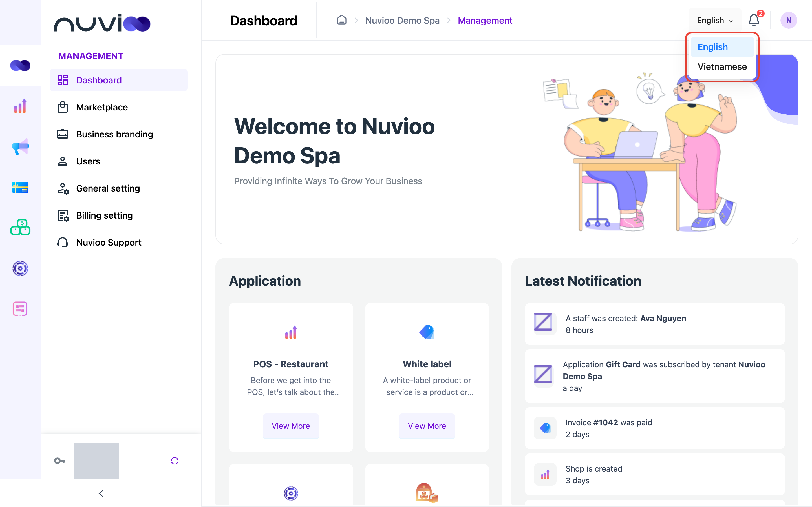Click the refresh icon near the key
Viewport: 812px width, 507px height.
tap(175, 461)
